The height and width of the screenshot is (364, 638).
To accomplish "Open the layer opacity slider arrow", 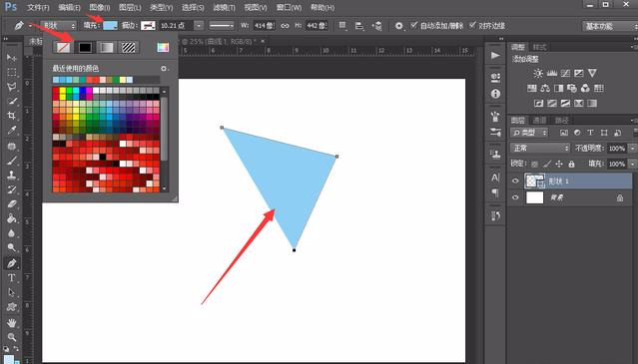I will [632, 149].
